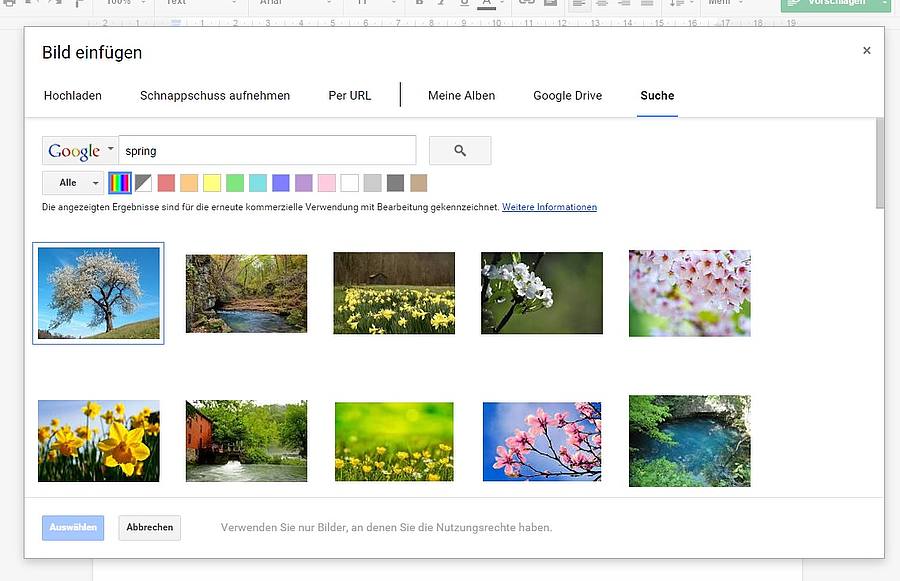The width and height of the screenshot is (900, 581).
Task: Switch to the Hochladen tab
Action: 73,95
